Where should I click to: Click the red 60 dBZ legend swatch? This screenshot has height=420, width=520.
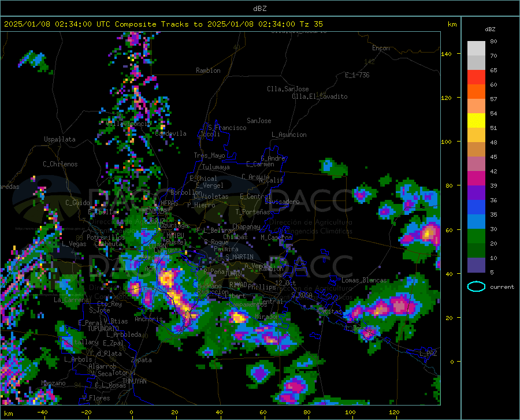476,77
